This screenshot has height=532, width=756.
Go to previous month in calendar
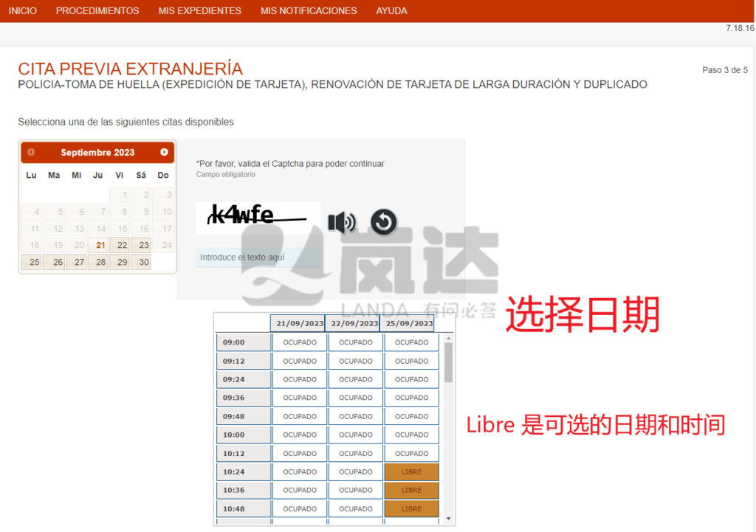pos(31,152)
